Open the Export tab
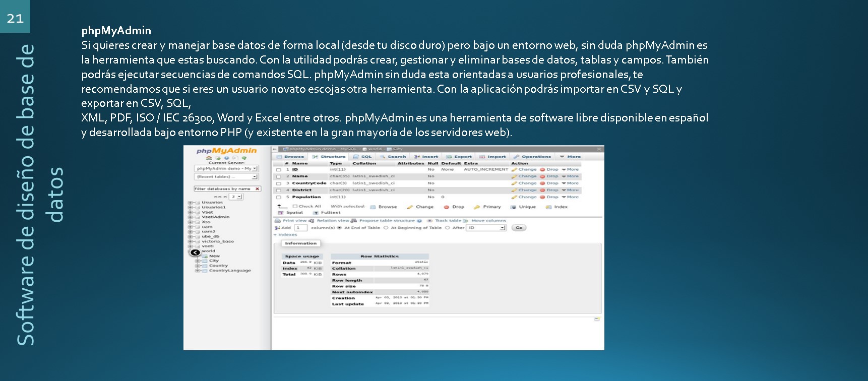 pos(459,157)
